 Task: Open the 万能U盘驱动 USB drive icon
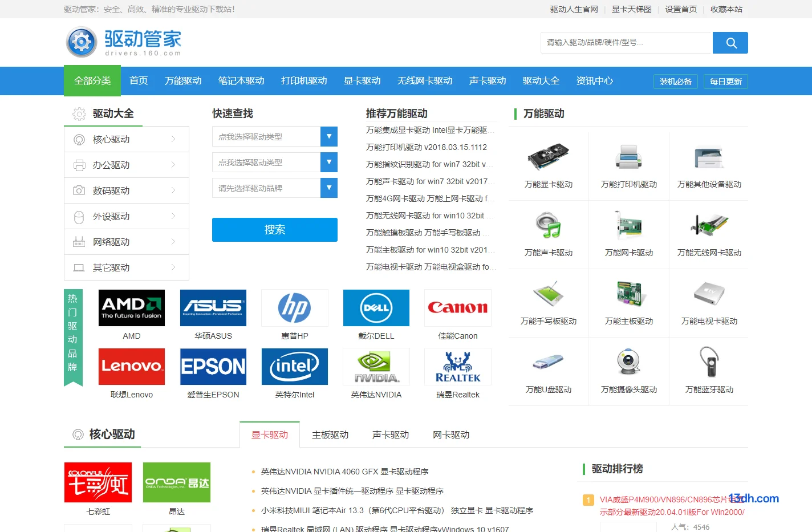tap(548, 362)
